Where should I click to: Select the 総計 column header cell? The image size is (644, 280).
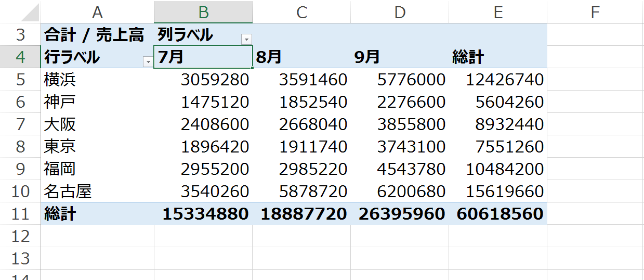(498, 57)
